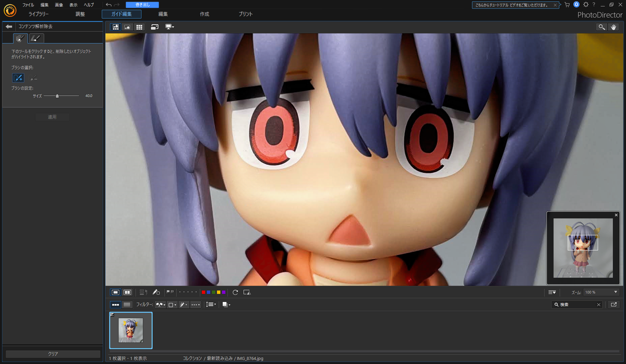
Task: Click the question mark help icon
Action: 594,4
